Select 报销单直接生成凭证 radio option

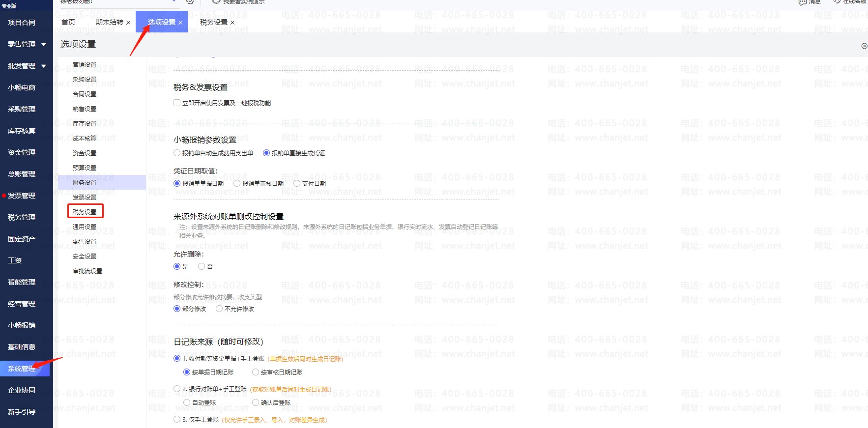[266, 153]
